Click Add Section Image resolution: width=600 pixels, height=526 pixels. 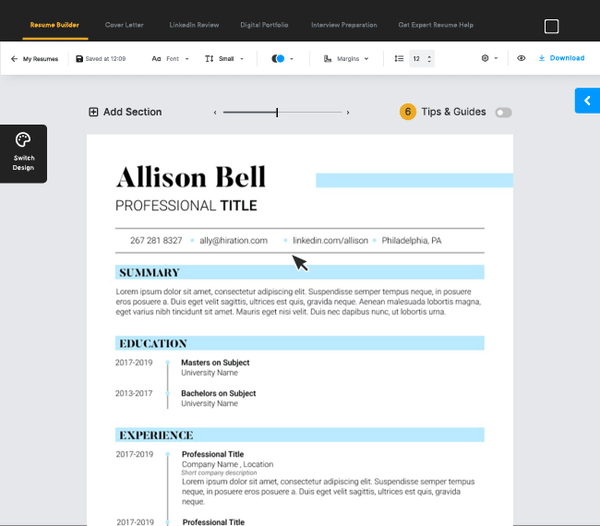(x=125, y=112)
